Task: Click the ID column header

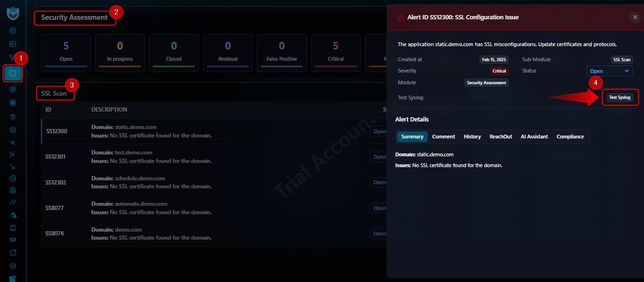Action: point(49,110)
